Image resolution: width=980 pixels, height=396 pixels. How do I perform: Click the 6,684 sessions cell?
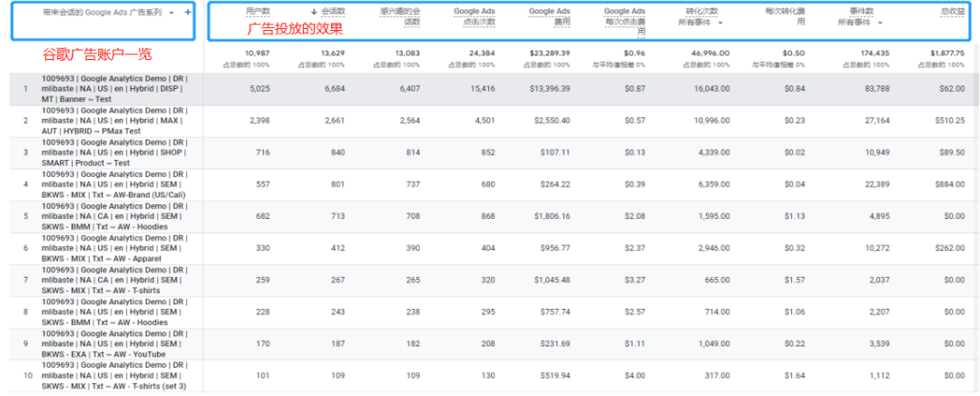tap(334, 89)
